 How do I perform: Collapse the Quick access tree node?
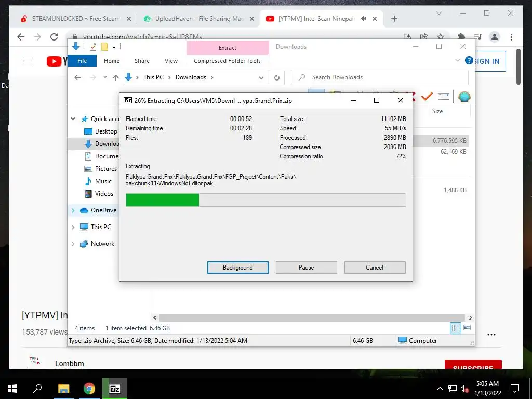click(73, 119)
